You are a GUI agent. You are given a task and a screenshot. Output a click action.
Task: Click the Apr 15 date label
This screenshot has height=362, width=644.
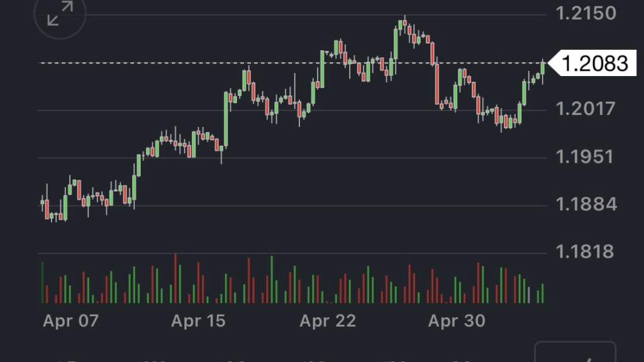(x=198, y=321)
